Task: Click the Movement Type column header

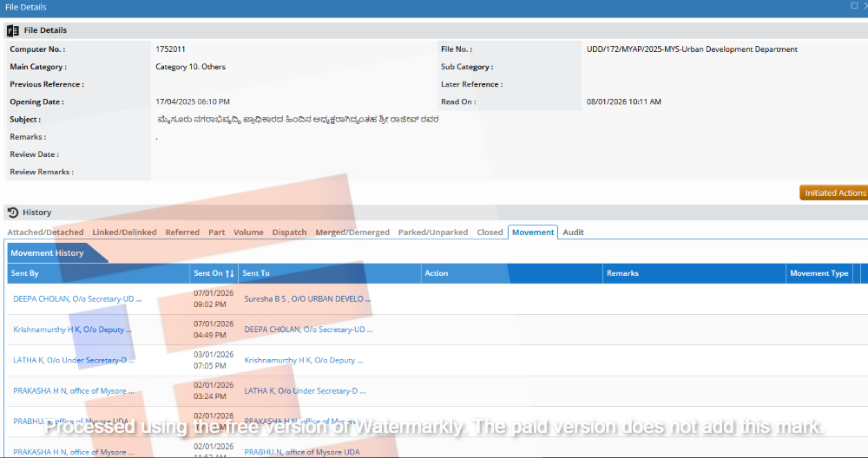Action: [819, 273]
